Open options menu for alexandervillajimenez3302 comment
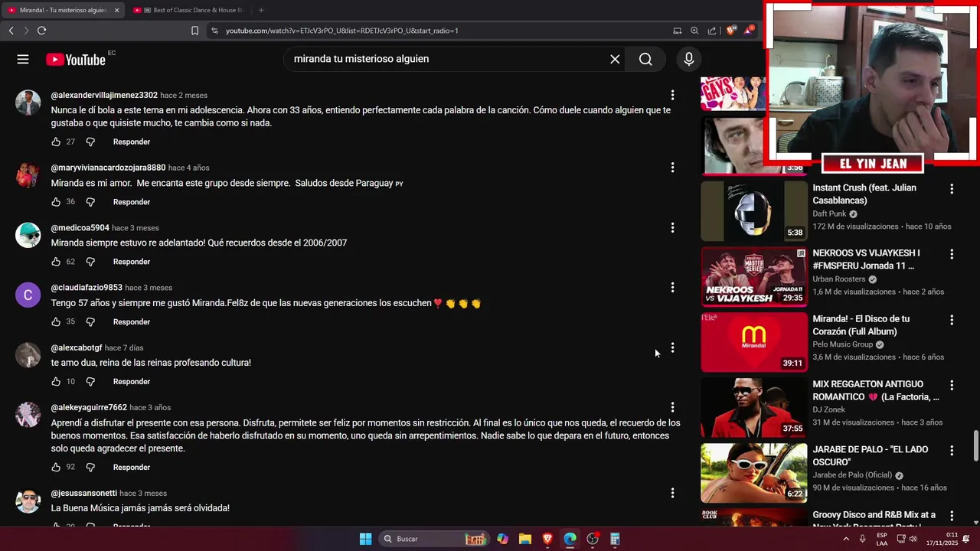This screenshot has width=980, height=551. pyautogui.click(x=672, y=95)
